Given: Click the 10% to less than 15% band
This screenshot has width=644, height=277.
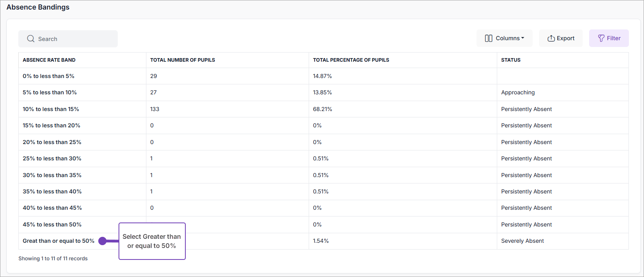Looking at the screenshot, I should pos(51,109).
